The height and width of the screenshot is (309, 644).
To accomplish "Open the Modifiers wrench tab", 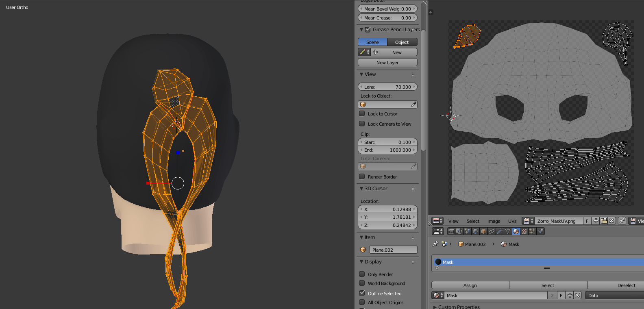I will point(500,231).
